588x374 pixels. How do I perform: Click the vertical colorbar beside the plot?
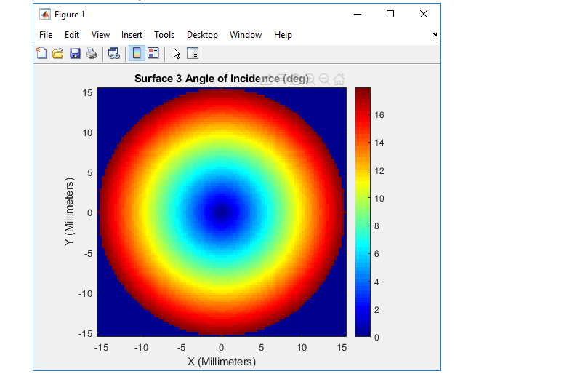click(x=362, y=212)
